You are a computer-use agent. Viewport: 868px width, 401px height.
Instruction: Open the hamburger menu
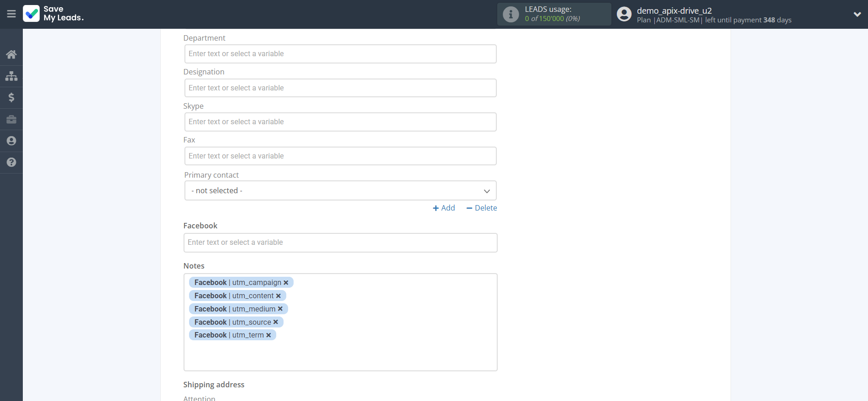pyautogui.click(x=11, y=14)
